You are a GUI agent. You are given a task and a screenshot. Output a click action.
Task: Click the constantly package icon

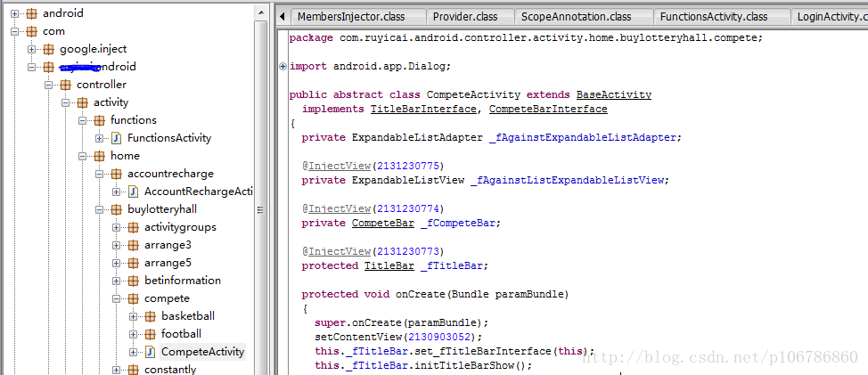pos(134,370)
